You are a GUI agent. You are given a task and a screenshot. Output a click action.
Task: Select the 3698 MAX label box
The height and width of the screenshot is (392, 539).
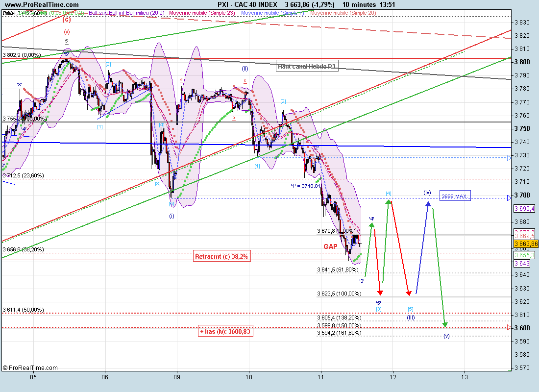[x=455, y=196]
